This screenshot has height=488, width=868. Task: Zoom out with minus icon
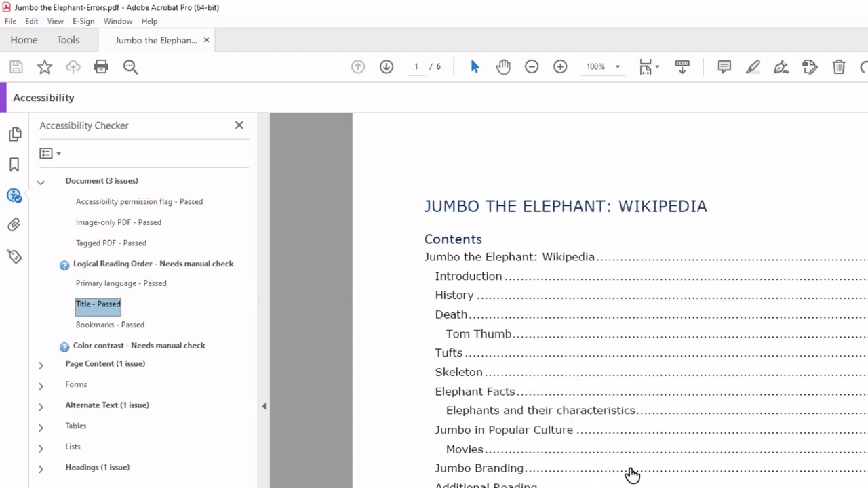click(x=532, y=66)
